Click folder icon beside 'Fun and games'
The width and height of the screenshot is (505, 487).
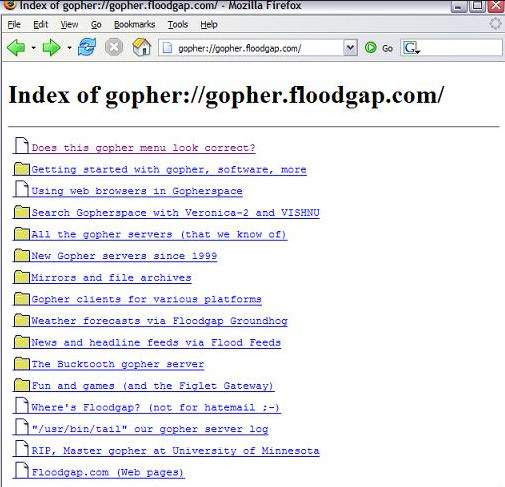(22, 385)
